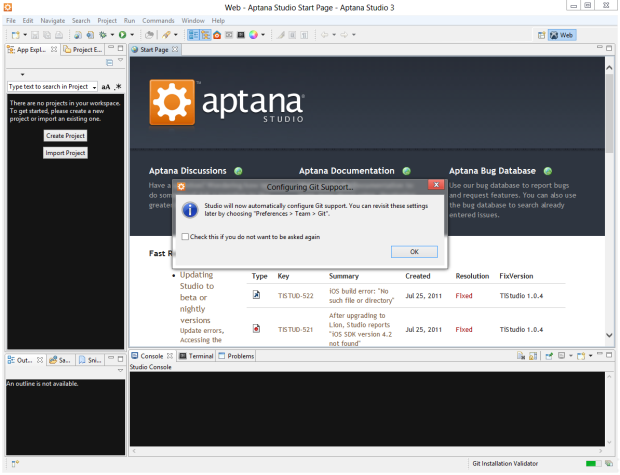Click scroll down arrow on Start Page

tap(609, 335)
